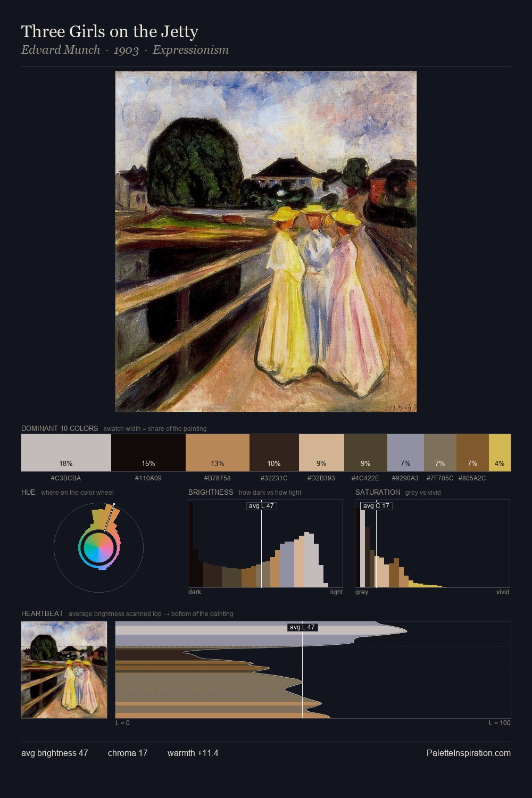Click the heartbeat brightness profile chart
The width and height of the screenshot is (532, 798).
(x=313, y=670)
